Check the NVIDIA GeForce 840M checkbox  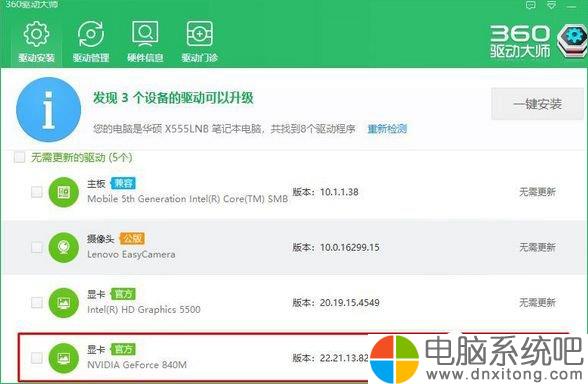click(37, 358)
